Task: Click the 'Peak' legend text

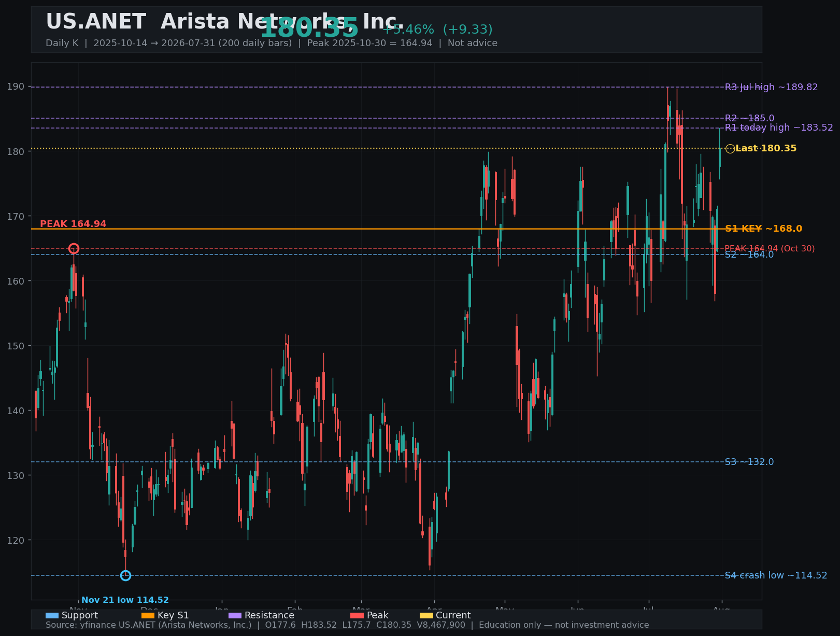Action: pos(378,615)
